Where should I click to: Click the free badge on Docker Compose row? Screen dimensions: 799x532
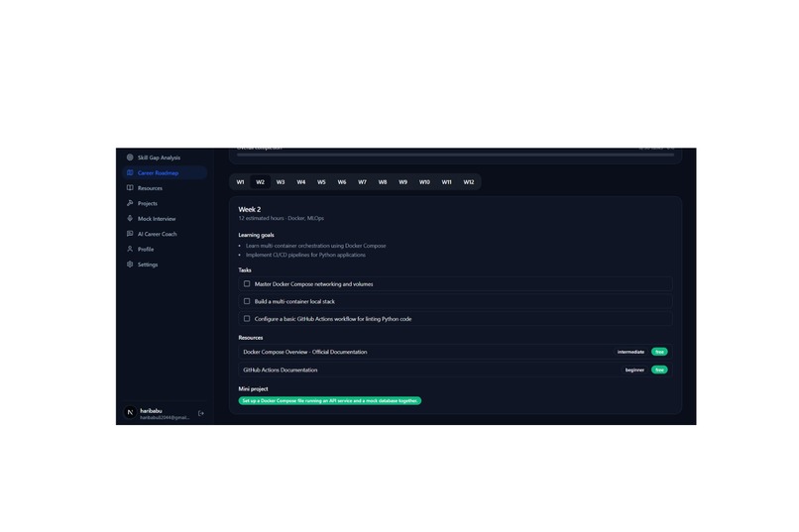pyautogui.click(x=659, y=352)
